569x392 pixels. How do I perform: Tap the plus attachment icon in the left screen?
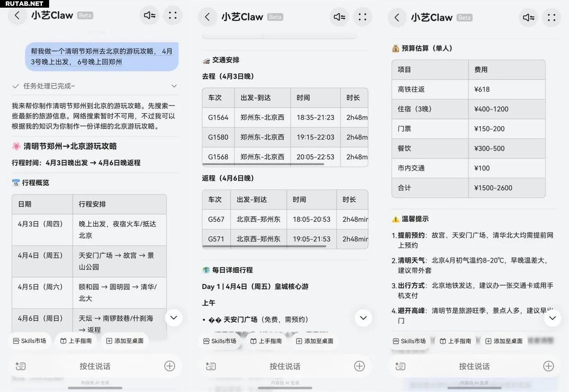(169, 366)
